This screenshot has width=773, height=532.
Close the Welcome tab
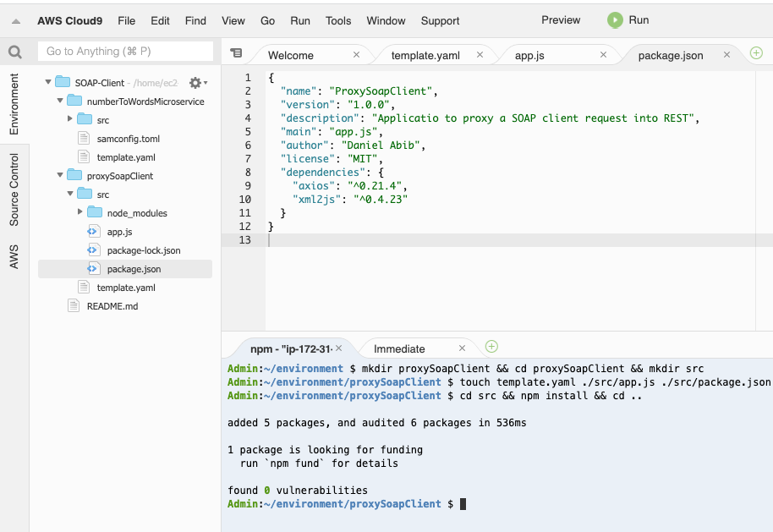click(x=356, y=55)
